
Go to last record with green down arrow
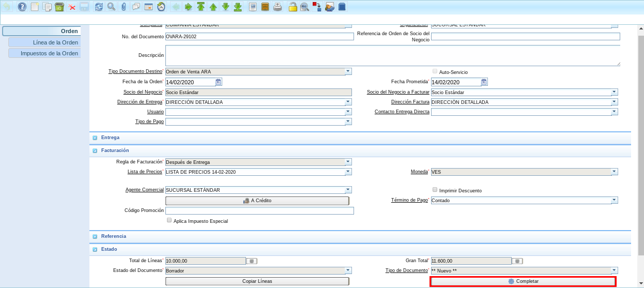click(238, 7)
